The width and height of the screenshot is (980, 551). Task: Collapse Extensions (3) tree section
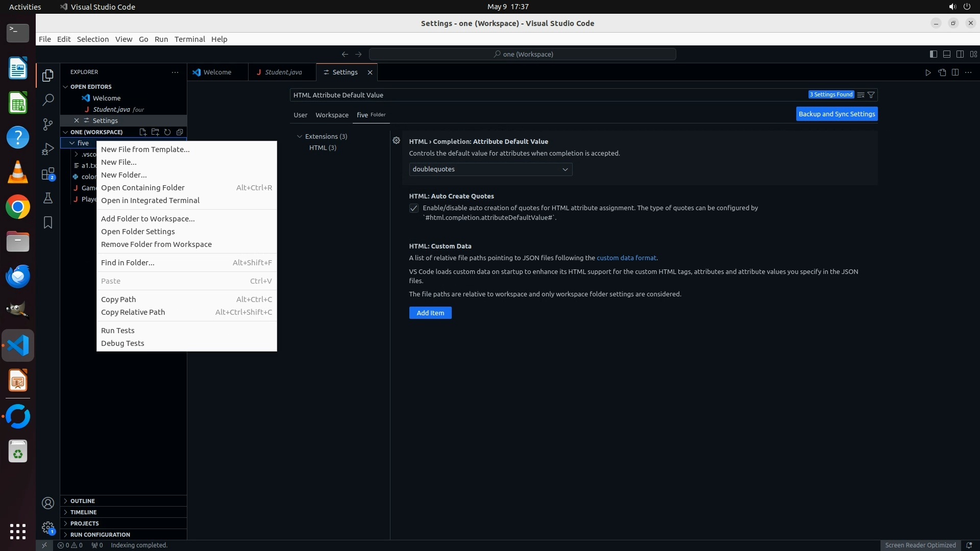pos(300,137)
